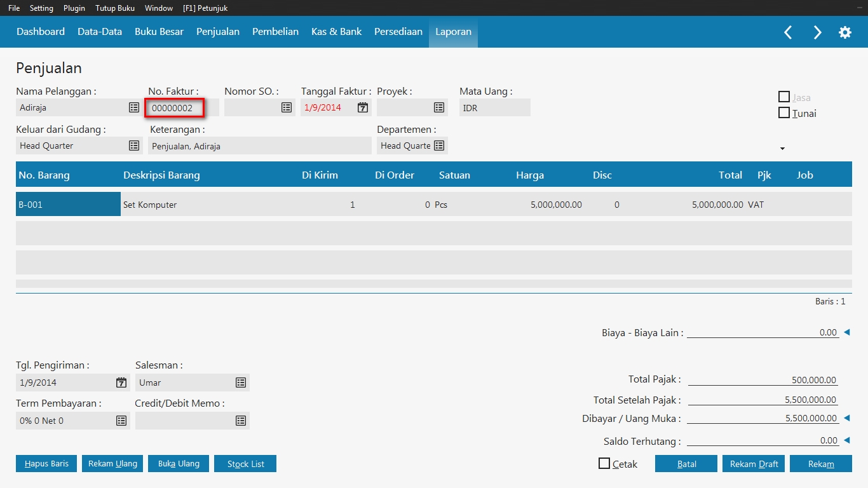Click the settings gear icon
This screenshot has width=868, height=488.
point(845,32)
